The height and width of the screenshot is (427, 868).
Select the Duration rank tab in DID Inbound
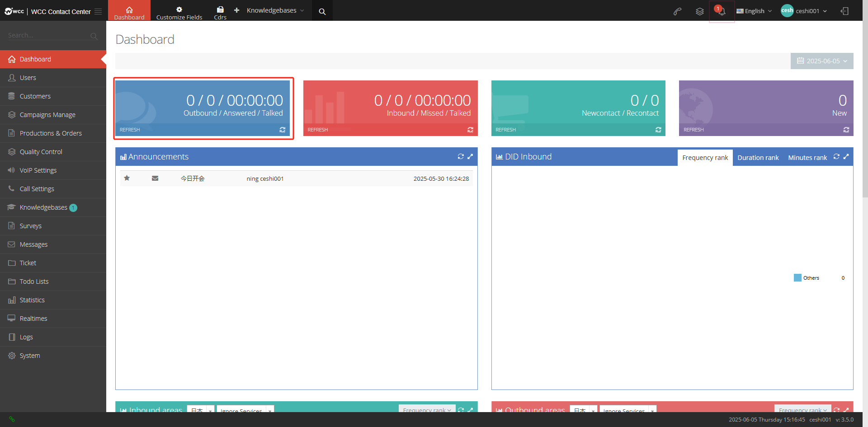[758, 158]
